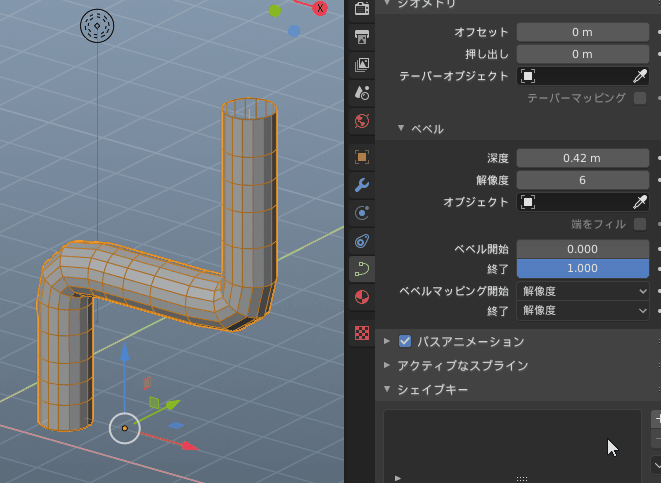This screenshot has width=661, height=483.
Task: Open the curve Object Data tab
Action: point(362,269)
